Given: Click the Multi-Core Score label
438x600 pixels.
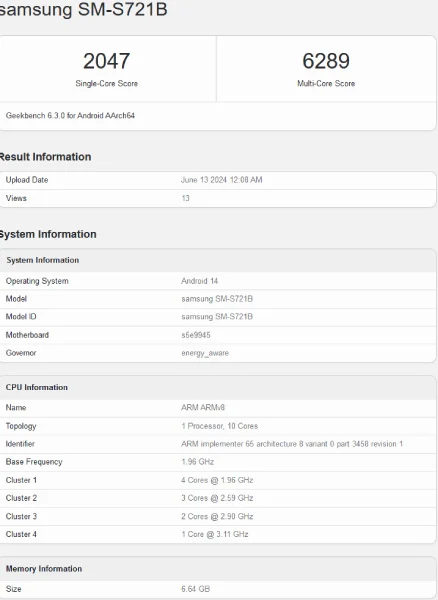Looking at the screenshot, I should 326,83.
